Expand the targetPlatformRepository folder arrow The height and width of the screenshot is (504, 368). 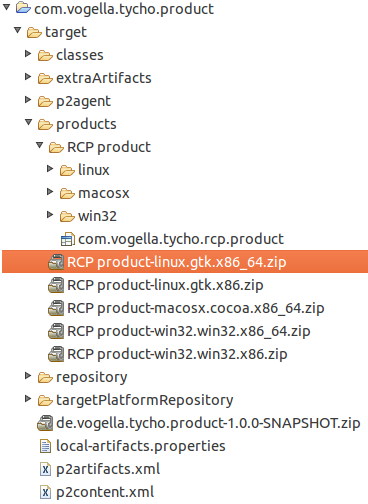pyautogui.click(x=28, y=399)
